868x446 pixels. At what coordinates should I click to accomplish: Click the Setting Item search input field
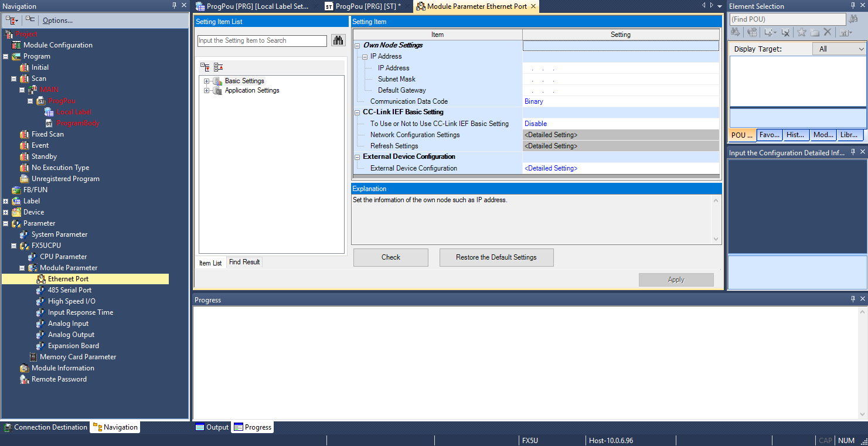[x=261, y=40]
